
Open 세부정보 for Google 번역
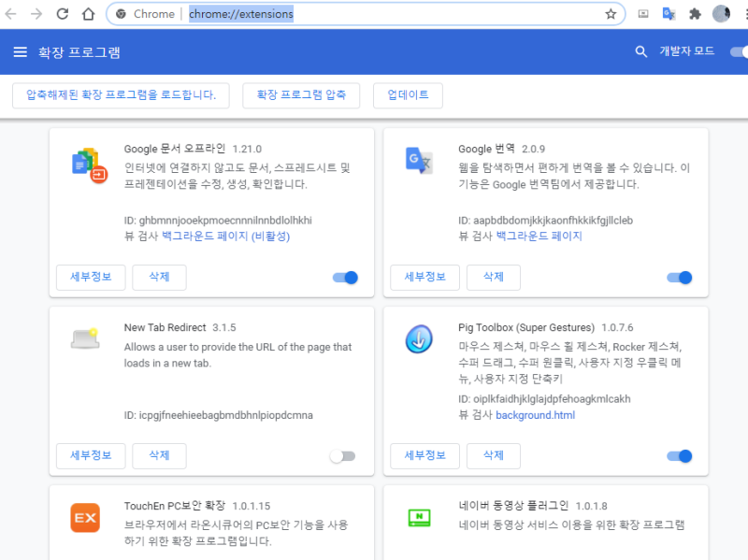[x=425, y=277]
